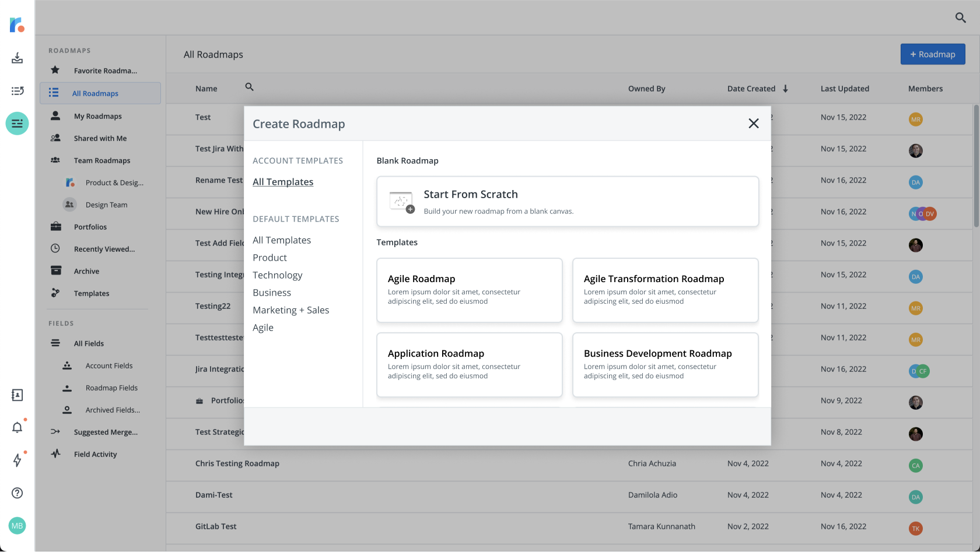Select the Marketing + Sales template category

(x=290, y=310)
